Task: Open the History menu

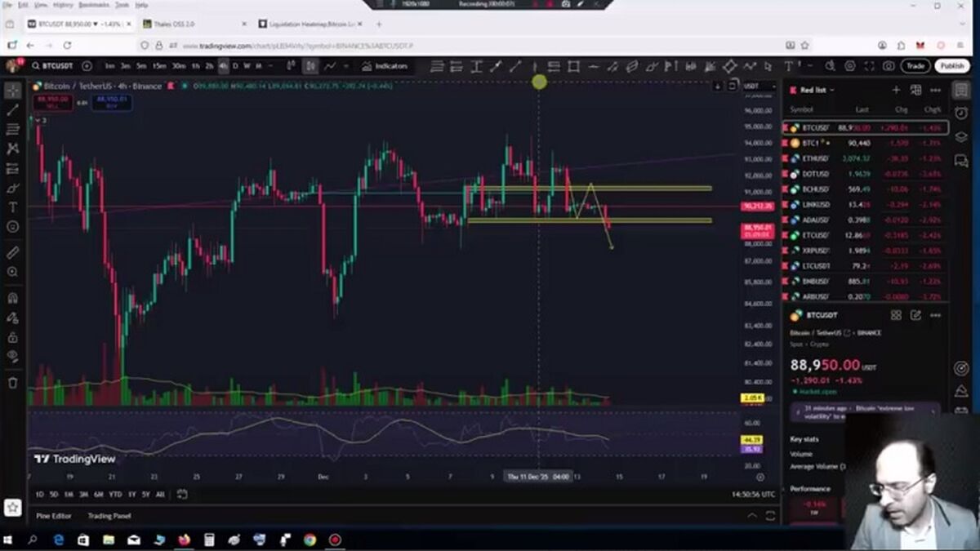Action: [x=63, y=5]
